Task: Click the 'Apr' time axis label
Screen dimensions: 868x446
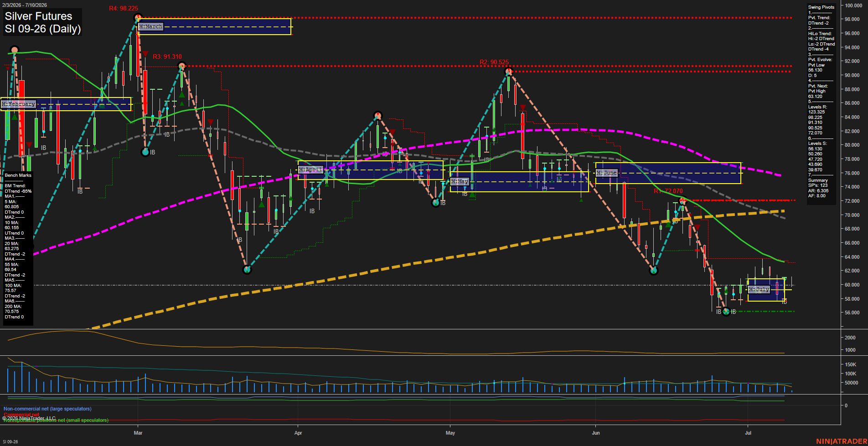Action: pyautogui.click(x=298, y=433)
